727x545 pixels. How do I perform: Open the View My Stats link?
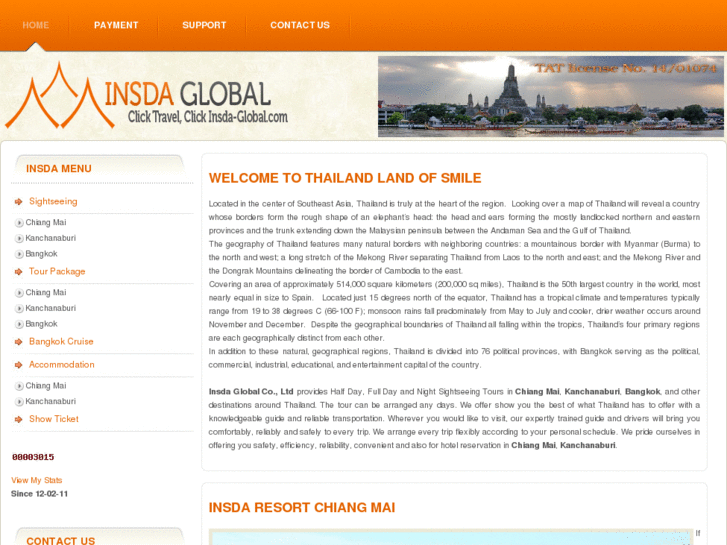point(37,480)
